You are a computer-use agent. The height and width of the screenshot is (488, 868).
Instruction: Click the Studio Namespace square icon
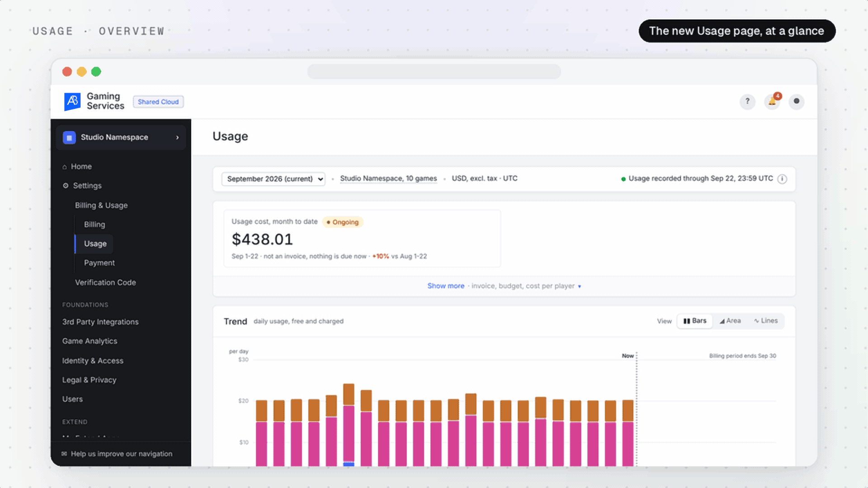(69, 137)
